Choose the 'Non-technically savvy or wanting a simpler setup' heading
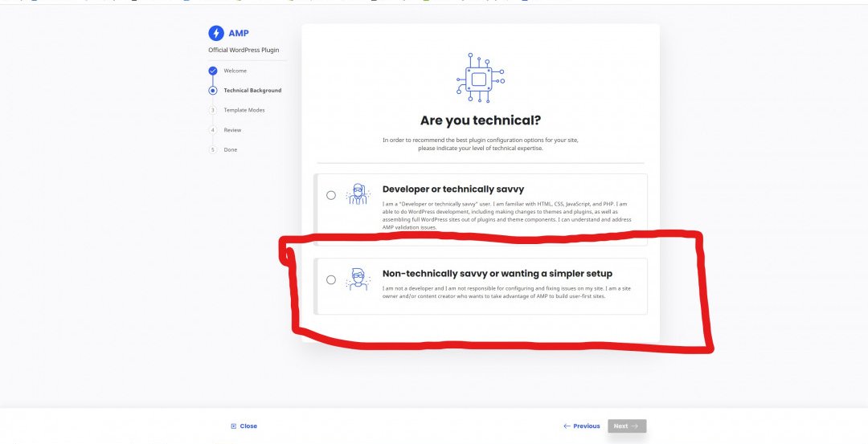The width and height of the screenshot is (868, 444). tap(497, 274)
